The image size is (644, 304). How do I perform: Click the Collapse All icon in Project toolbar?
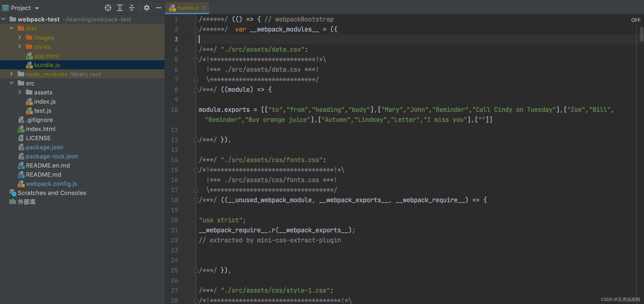click(132, 8)
